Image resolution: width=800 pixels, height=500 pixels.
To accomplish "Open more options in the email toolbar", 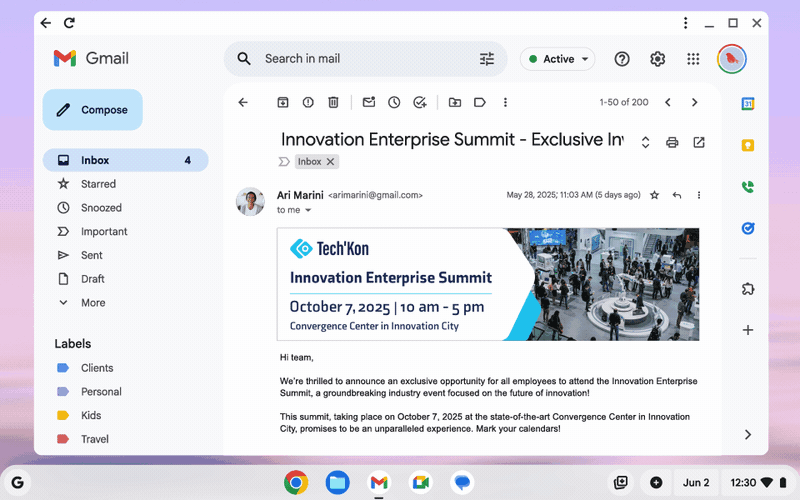I will (505, 103).
